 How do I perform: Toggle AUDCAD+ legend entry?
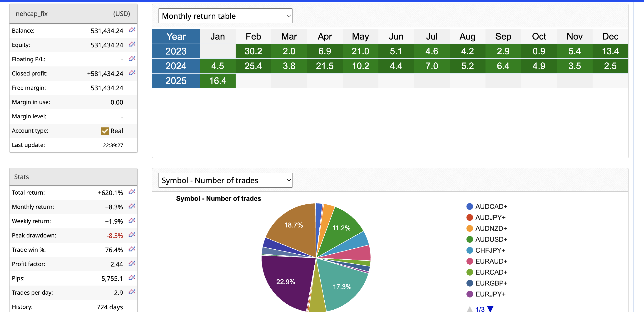486,206
